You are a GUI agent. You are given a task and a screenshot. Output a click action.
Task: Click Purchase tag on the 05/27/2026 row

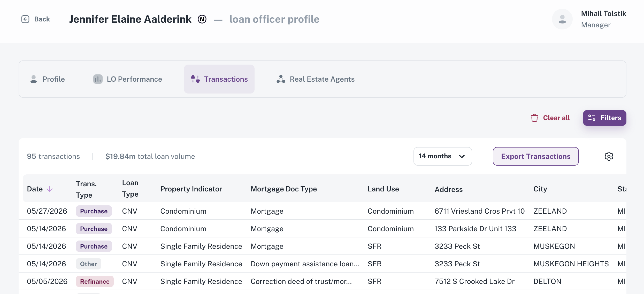[94, 211]
